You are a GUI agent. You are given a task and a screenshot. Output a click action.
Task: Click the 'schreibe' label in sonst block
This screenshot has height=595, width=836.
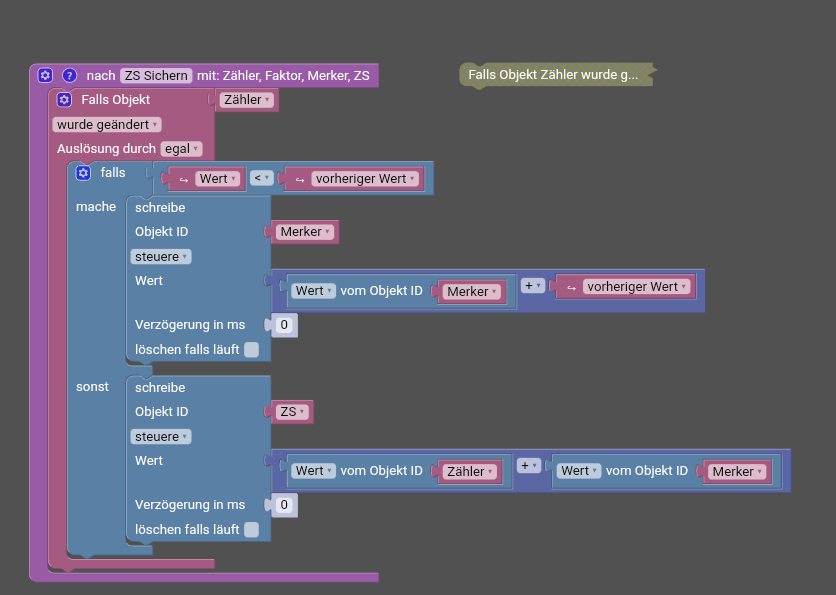(x=160, y=388)
